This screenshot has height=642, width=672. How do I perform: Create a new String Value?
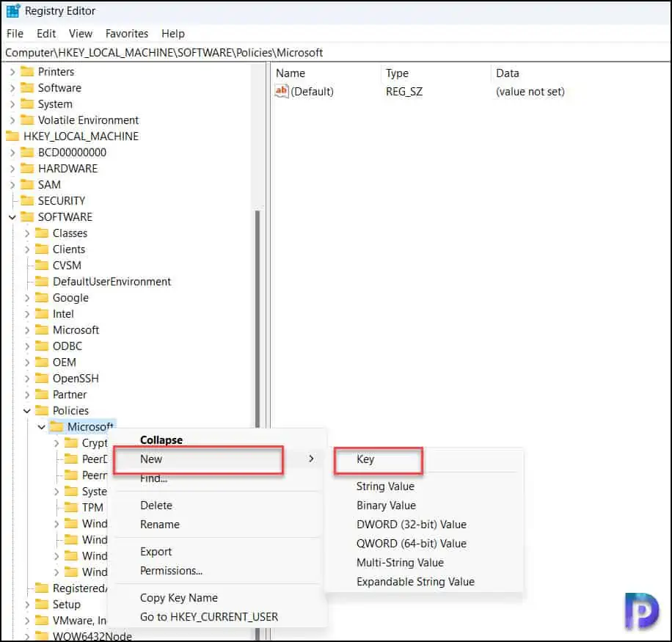(x=385, y=486)
